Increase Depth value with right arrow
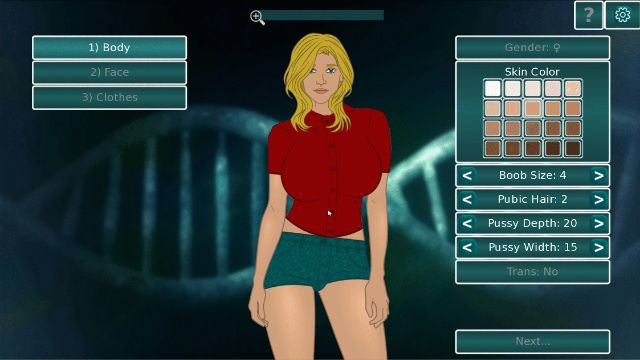The width and height of the screenshot is (640, 360). pyautogui.click(x=598, y=224)
